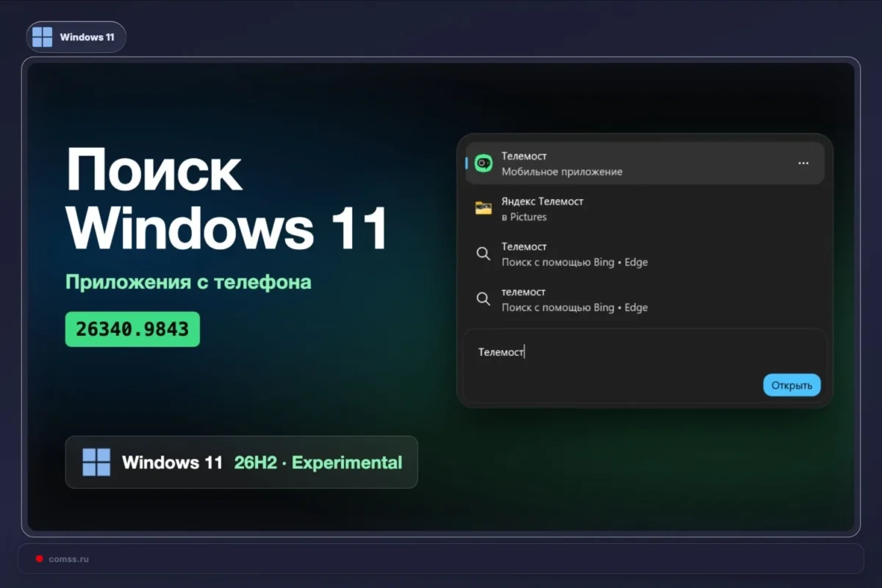Click the Поиск Windows 11 headline
The image size is (882, 588).
(226, 198)
